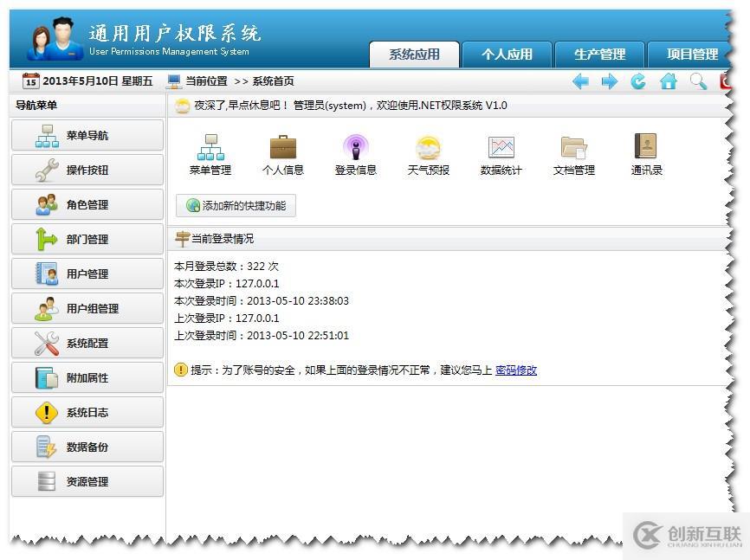Click the 本次登录IP 127.0.0.1 line

(226, 284)
